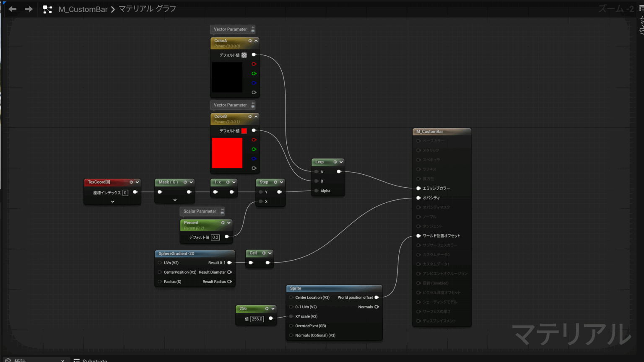Image resolution: width=644 pixels, height=362 pixels.
Task: Click the forward navigation arrow
Action: (x=29, y=9)
